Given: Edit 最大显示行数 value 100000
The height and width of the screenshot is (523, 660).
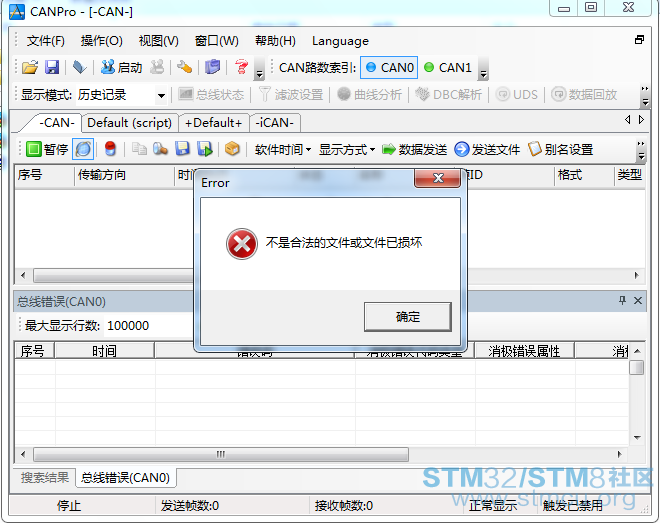Looking at the screenshot, I should 147,326.
